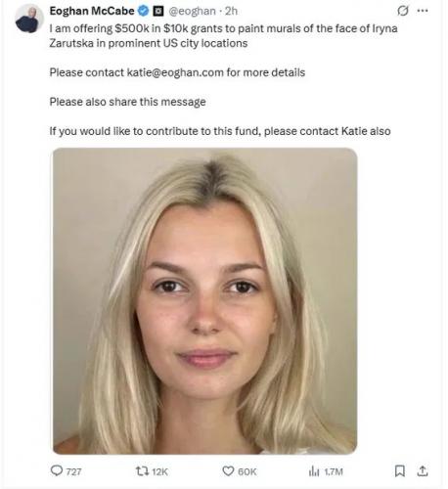The image size is (448, 489).
Task: Click the 60K likes count
Action: 247,471
